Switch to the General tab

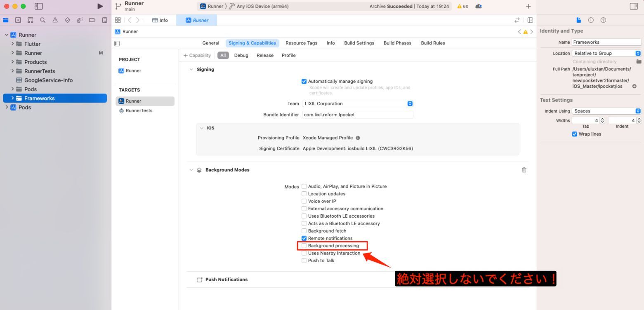tap(210, 43)
